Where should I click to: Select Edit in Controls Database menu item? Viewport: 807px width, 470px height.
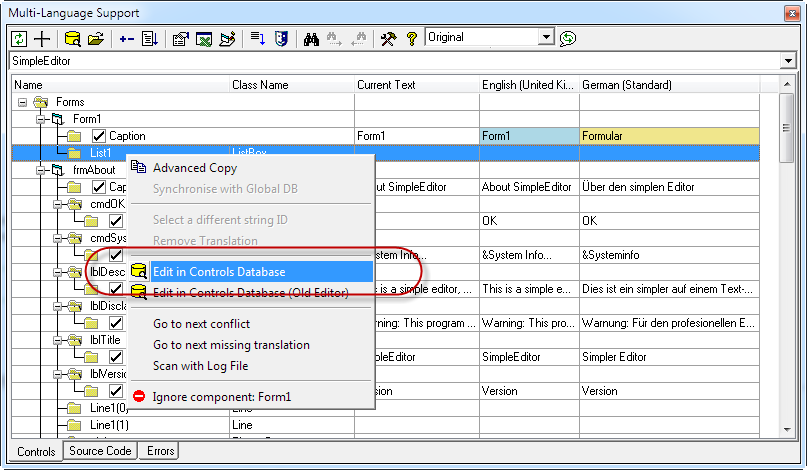(x=218, y=272)
